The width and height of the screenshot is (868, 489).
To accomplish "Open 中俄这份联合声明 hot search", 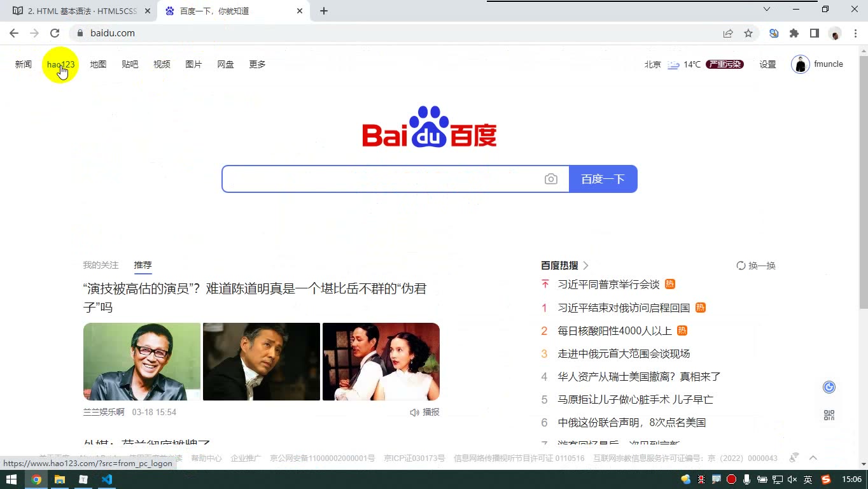I will (x=631, y=422).
